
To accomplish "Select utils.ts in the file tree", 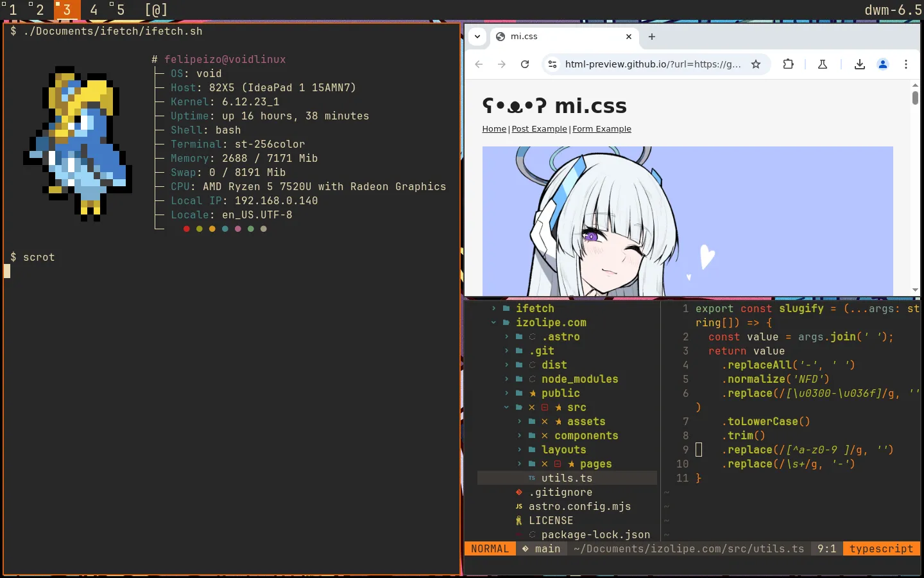I will (567, 478).
